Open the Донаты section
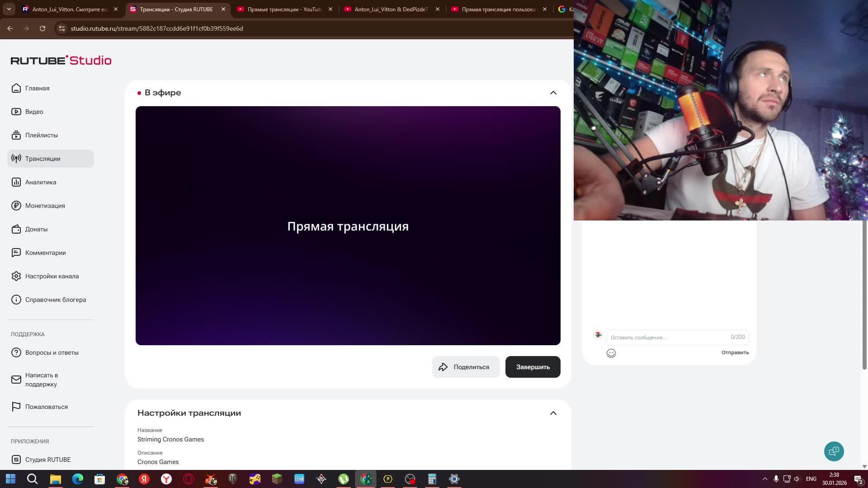Image resolution: width=868 pixels, height=488 pixels. [x=36, y=229]
